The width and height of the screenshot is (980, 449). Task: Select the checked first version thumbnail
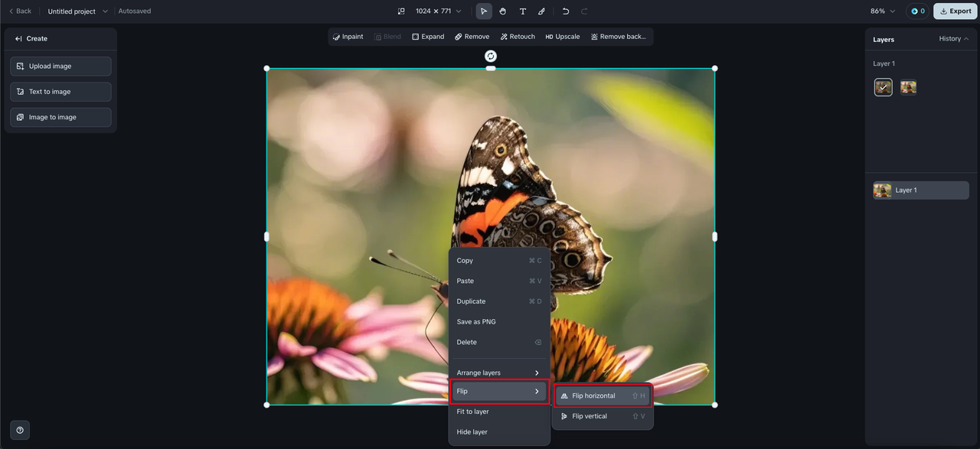tap(884, 87)
